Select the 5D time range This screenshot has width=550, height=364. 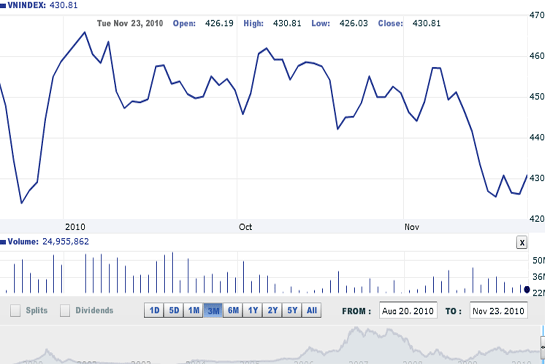[174, 310]
